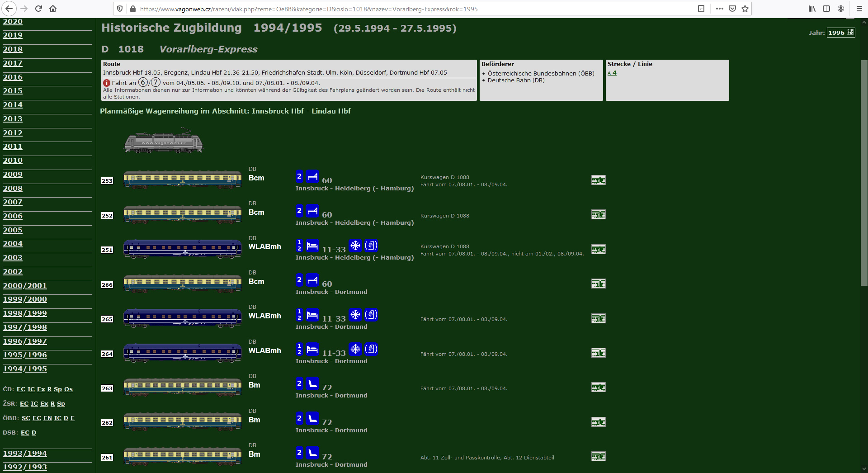Toggle Reader View in the address bar

click(x=701, y=9)
